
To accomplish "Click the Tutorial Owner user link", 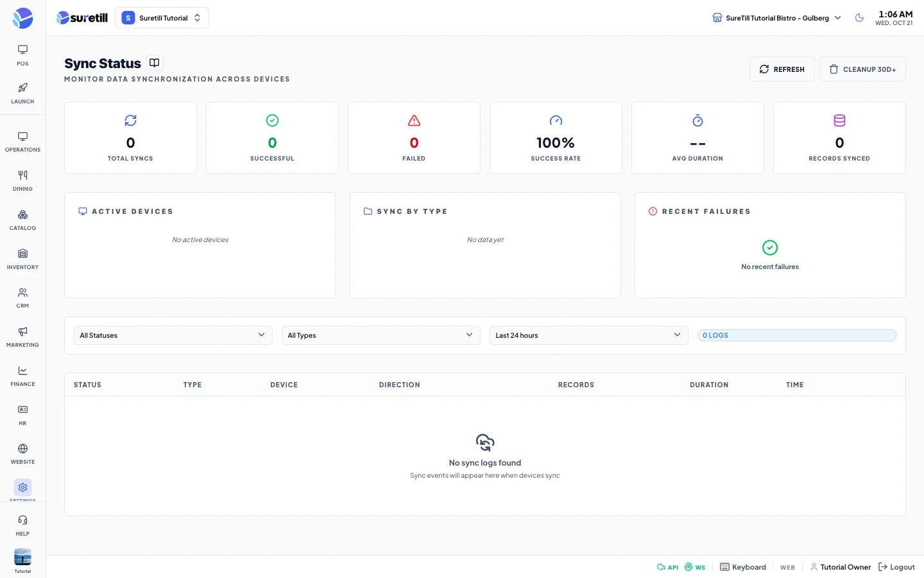I will [841, 567].
